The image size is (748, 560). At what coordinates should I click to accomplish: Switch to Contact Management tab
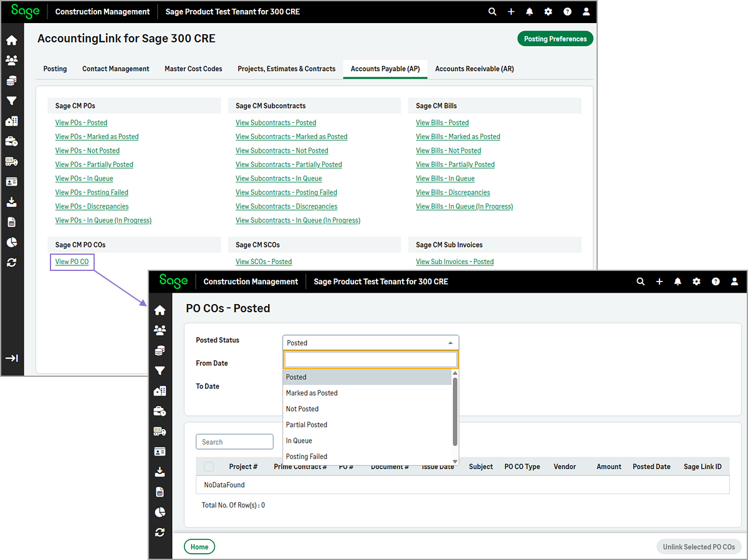coord(116,69)
